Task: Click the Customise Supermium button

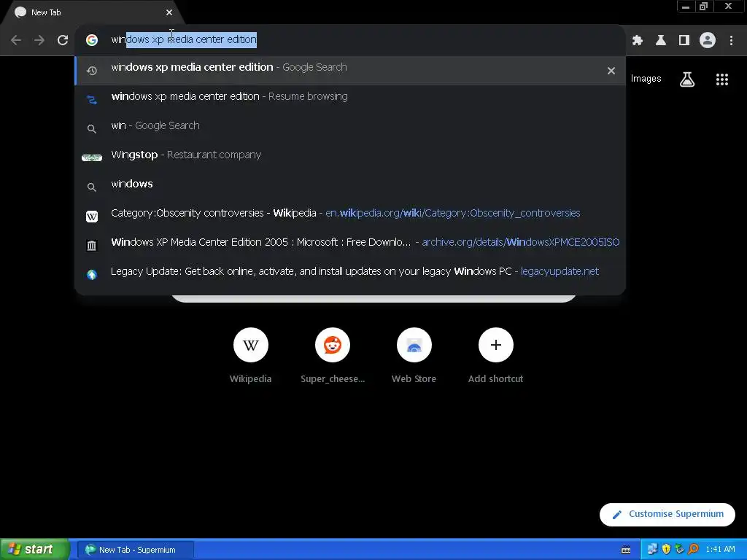Action: [667, 514]
